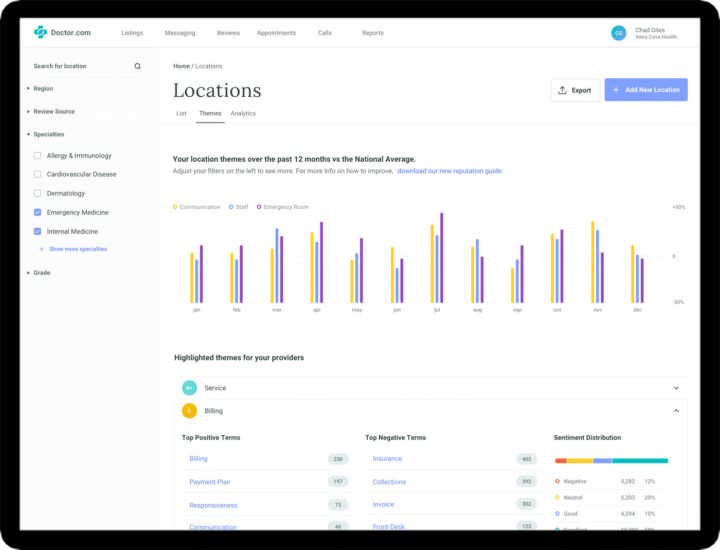Uncheck the Emergency Medicine checkbox
Screen dimensions: 720x550
(38, 212)
